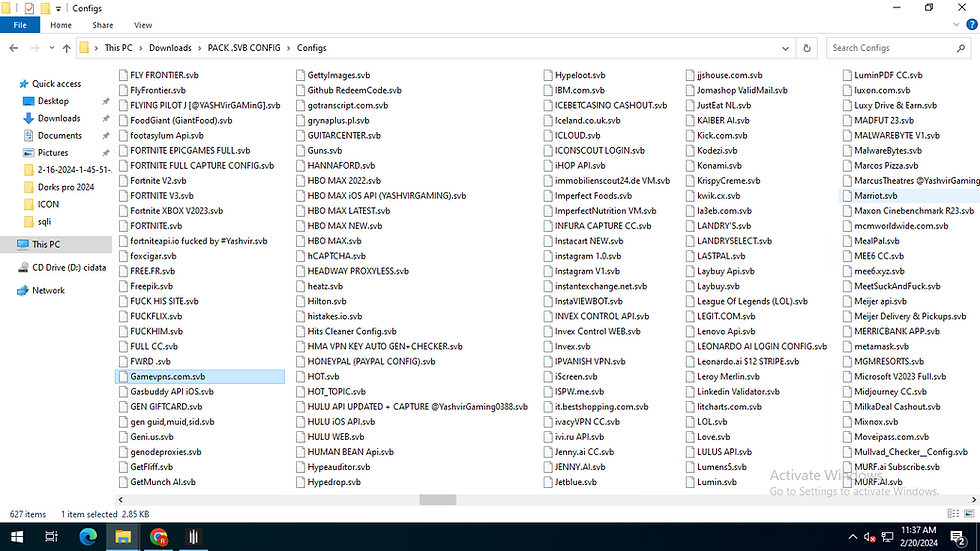This screenshot has width=980, height=551.
Task: Open the Home ribbon tab
Action: (61, 25)
